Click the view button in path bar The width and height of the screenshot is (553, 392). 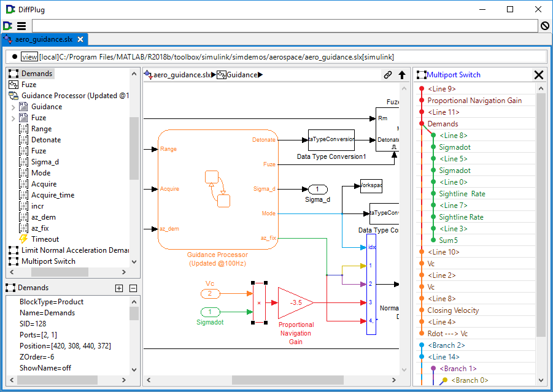tap(29, 57)
